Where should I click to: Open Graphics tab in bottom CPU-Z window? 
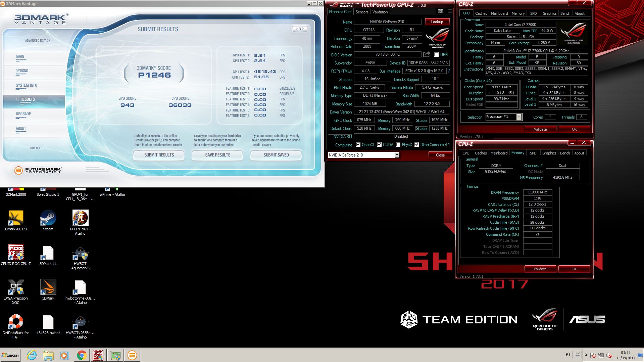point(549,153)
